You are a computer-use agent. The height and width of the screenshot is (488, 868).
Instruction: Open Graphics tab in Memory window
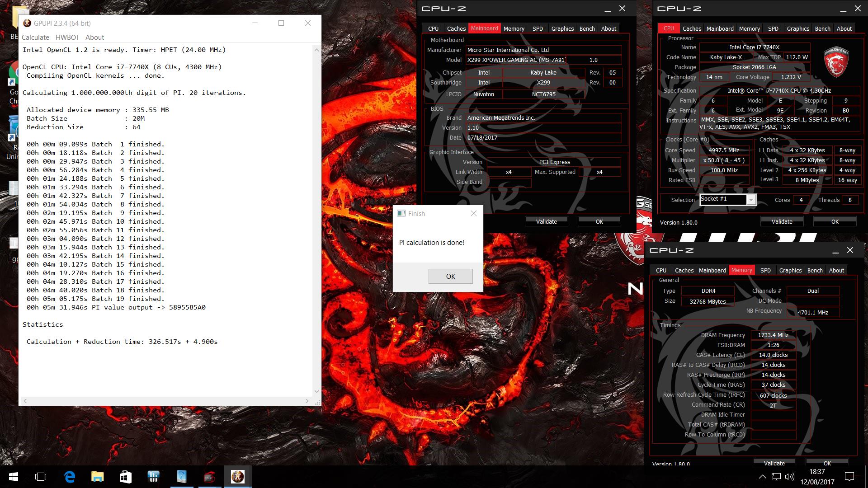pos(790,270)
